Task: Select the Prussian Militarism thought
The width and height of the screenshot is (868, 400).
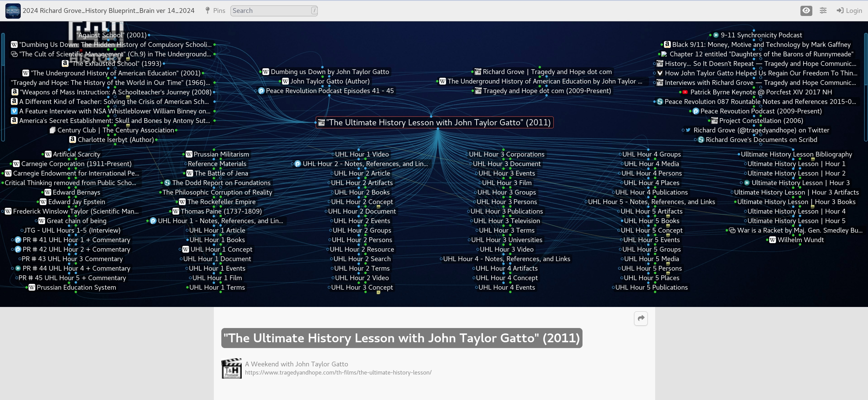Action: [221, 154]
